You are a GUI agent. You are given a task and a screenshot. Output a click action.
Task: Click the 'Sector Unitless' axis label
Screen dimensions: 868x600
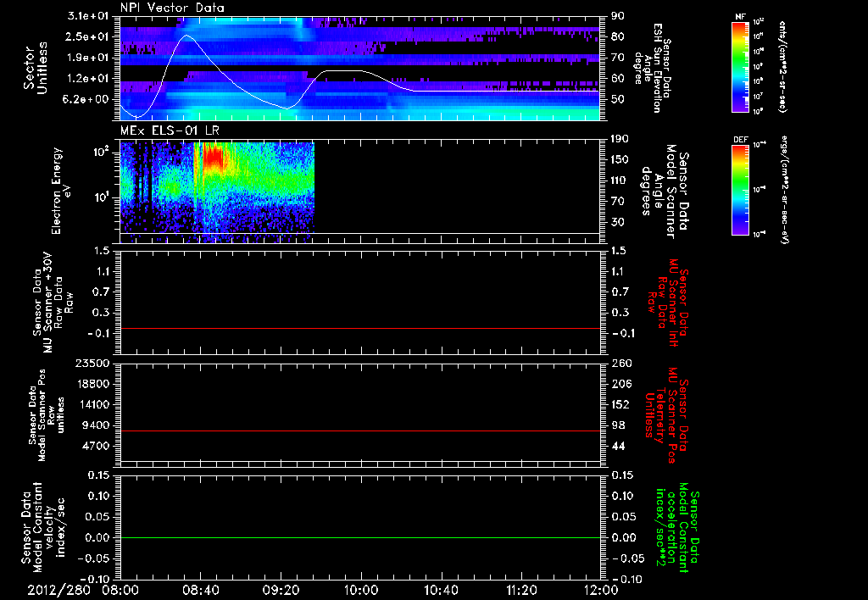[35, 68]
